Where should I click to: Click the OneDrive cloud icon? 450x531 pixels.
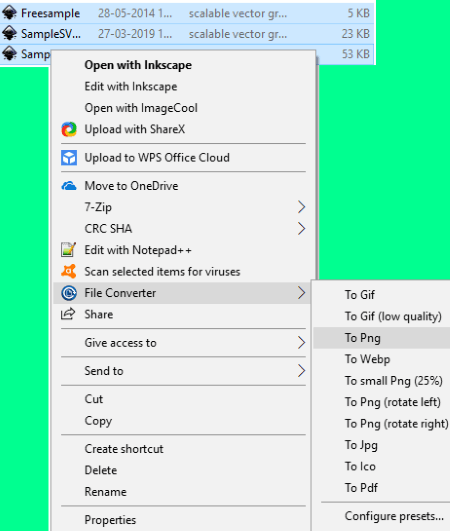tap(69, 186)
